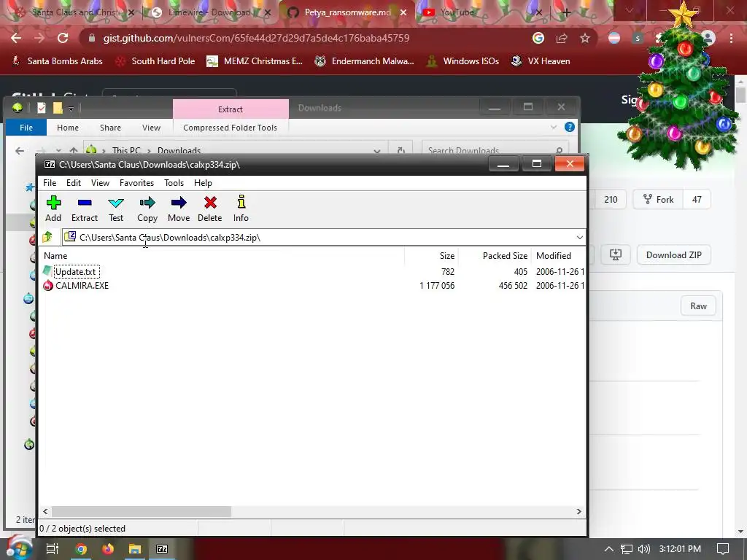Open the View menu in 7-Zip
The height and width of the screenshot is (560, 747).
coord(100,183)
